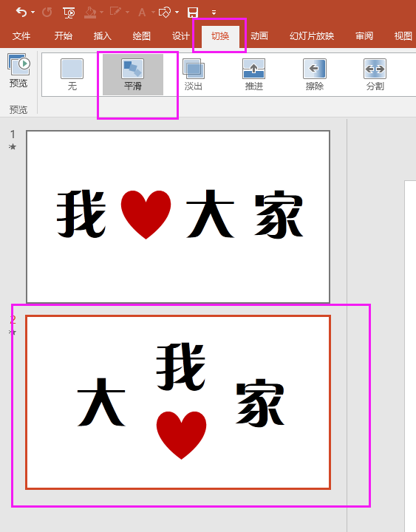Expand the Undo history dropdown arrow

tap(33, 13)
